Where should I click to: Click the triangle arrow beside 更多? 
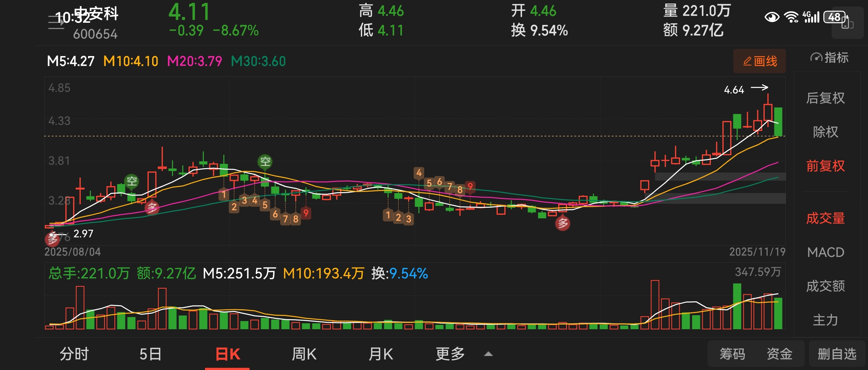488,354
